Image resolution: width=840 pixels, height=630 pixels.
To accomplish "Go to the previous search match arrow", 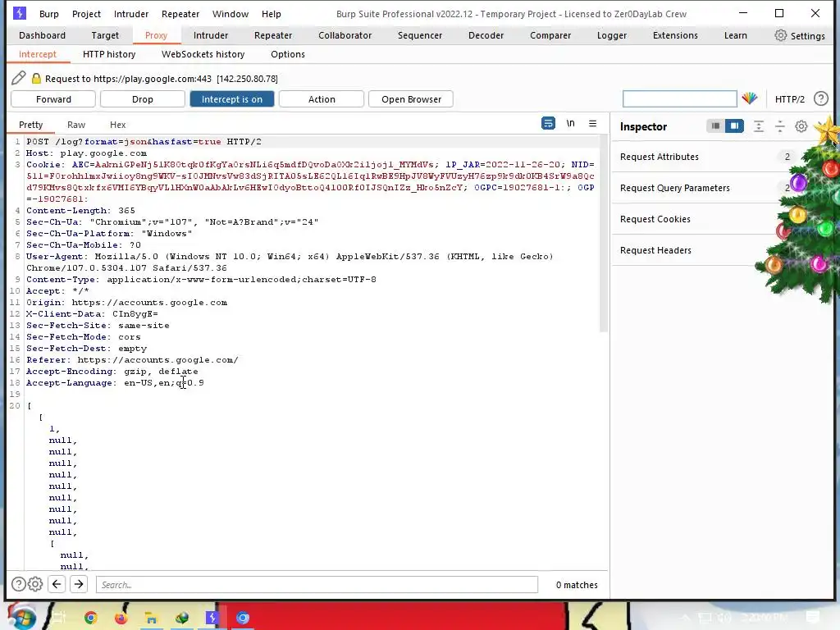I will pos(57,584).
